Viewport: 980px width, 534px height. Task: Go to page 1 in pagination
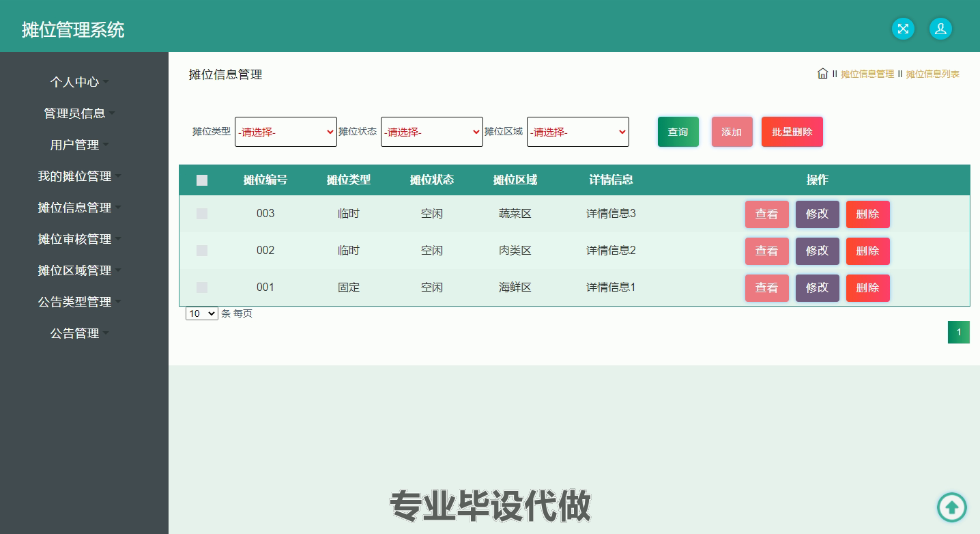coord(959,333)
